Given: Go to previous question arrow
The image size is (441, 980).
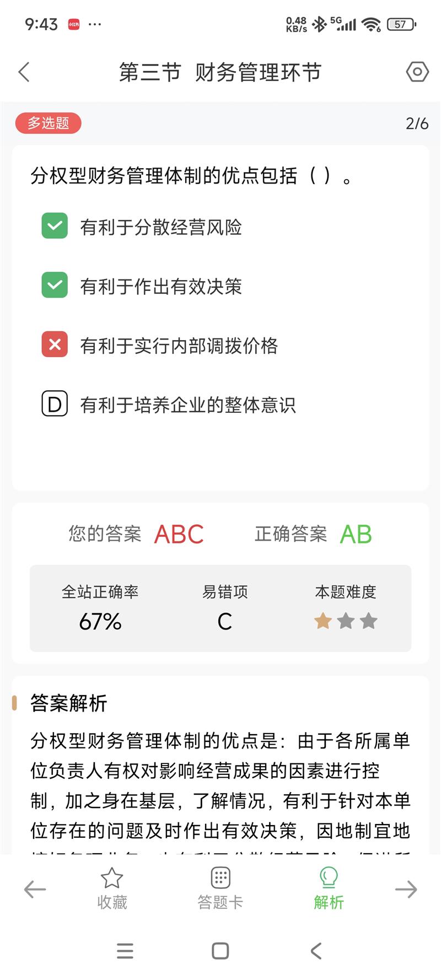Looking at the screenshot, I should 35,889.
